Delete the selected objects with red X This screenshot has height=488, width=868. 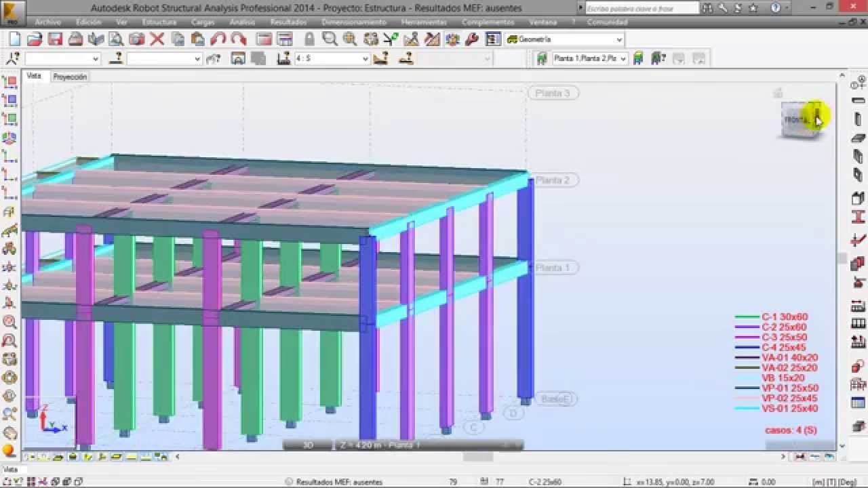tap(157, 39)
